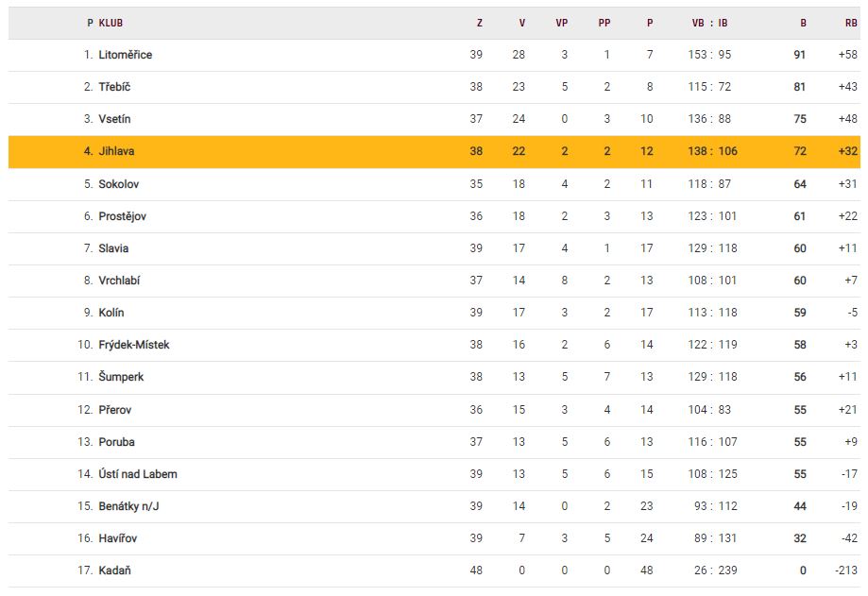The image size is (868, 596).
Task: Click the Kolín team name
Action: (111, 313)
